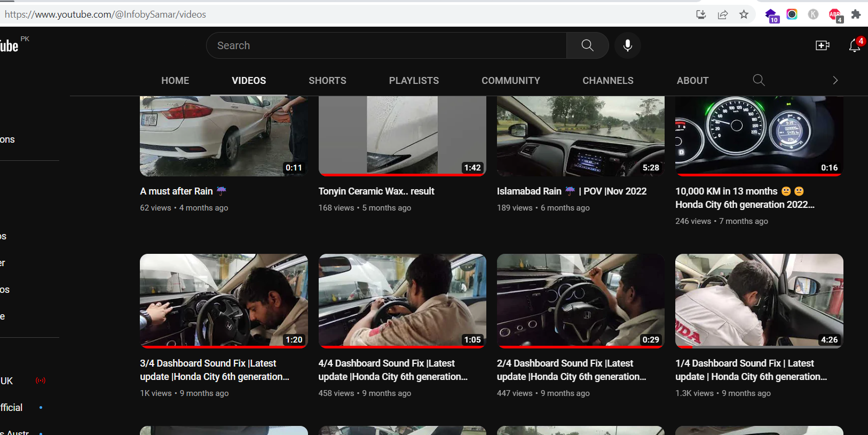The width and height of the screenshot is (868, 435).
Task: Click '246 views • 7 months ago' text
Action: [x=722, y=221]
